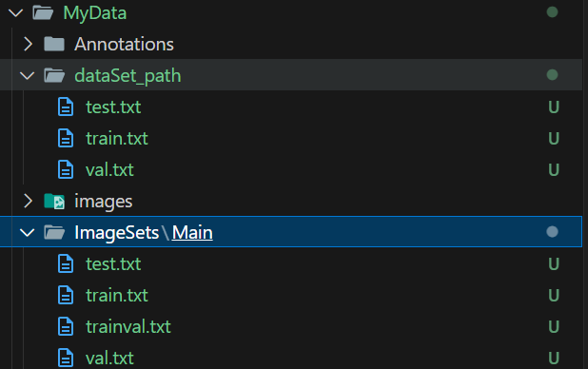This screenshot has width=588, height=369.
Task: Click the dataSet_path open folder icon
Action: point(54,75)
